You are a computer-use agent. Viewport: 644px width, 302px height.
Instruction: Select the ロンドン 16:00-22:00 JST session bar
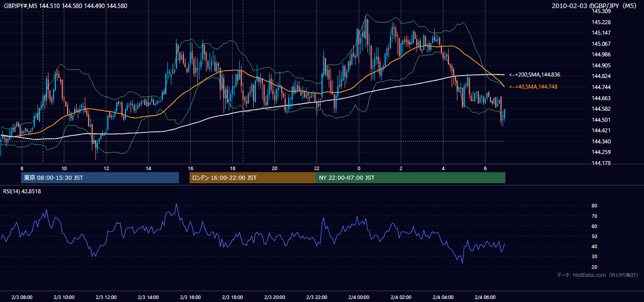(x=252, y=178)
